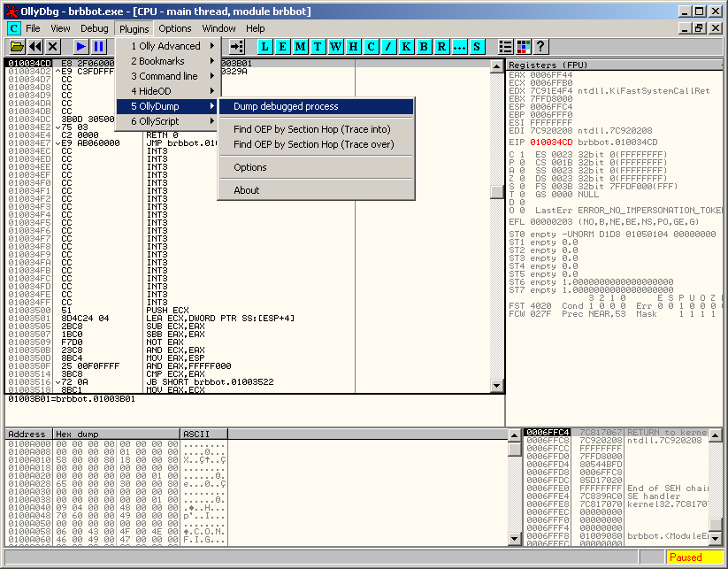Select Dump debugged process

click(286, 106)
